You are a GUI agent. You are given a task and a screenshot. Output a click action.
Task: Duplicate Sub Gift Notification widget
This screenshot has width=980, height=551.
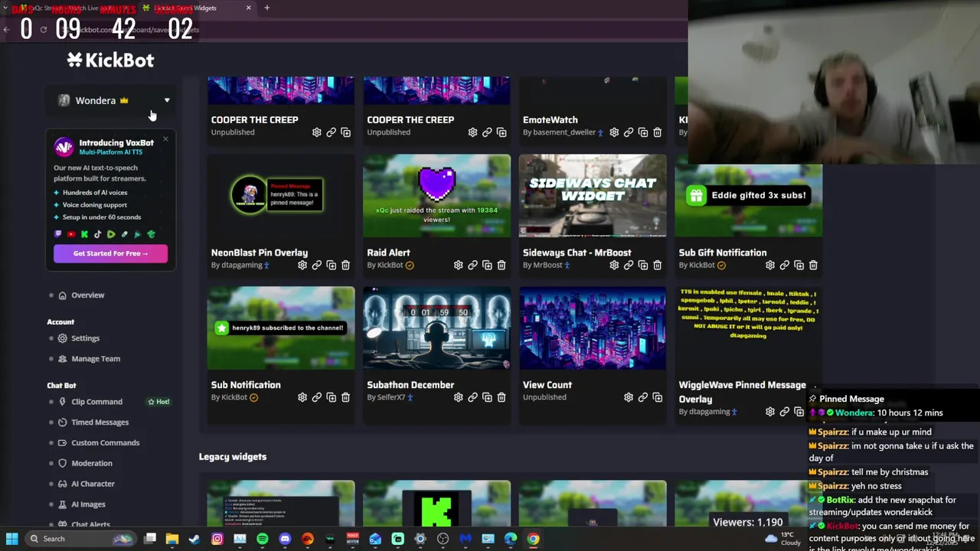coord(799,265)
